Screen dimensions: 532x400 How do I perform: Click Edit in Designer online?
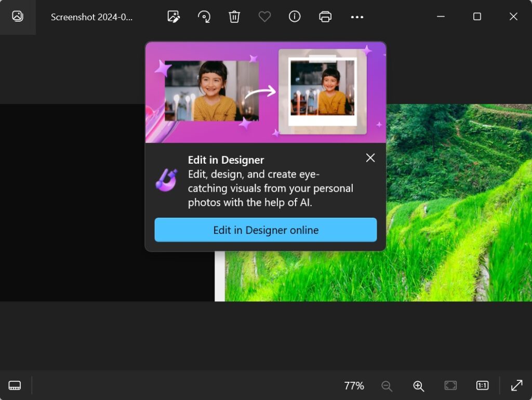tap(265, 230)
